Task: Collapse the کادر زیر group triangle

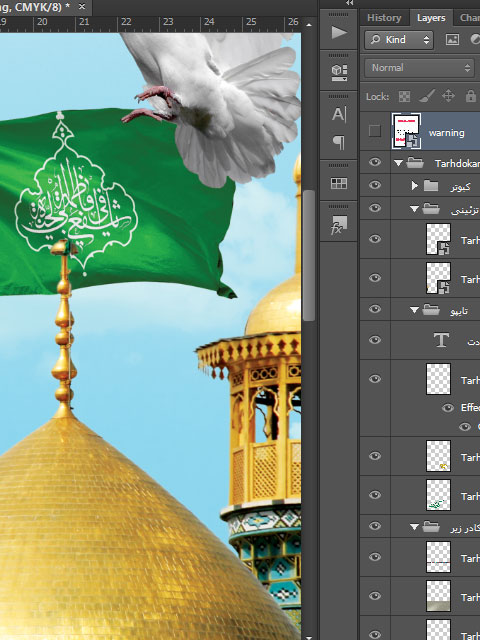Action: [x=414, y=527]
